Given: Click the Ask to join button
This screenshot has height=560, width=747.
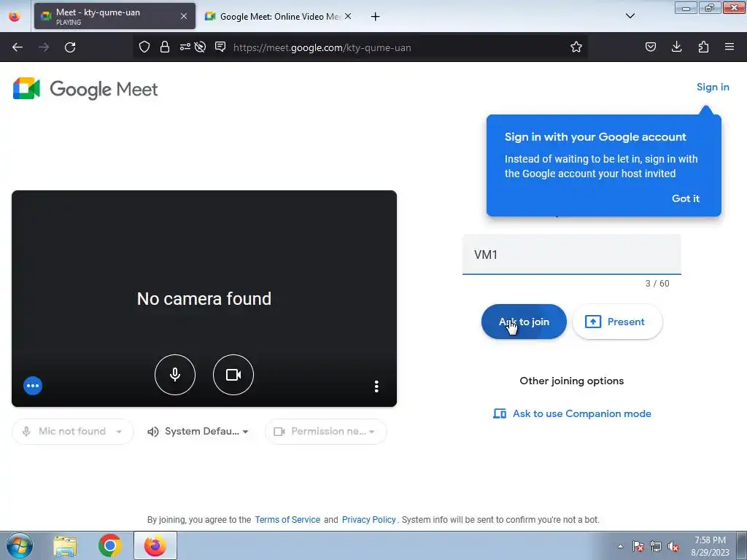Looking at the screenshot, I should (524, 322).
